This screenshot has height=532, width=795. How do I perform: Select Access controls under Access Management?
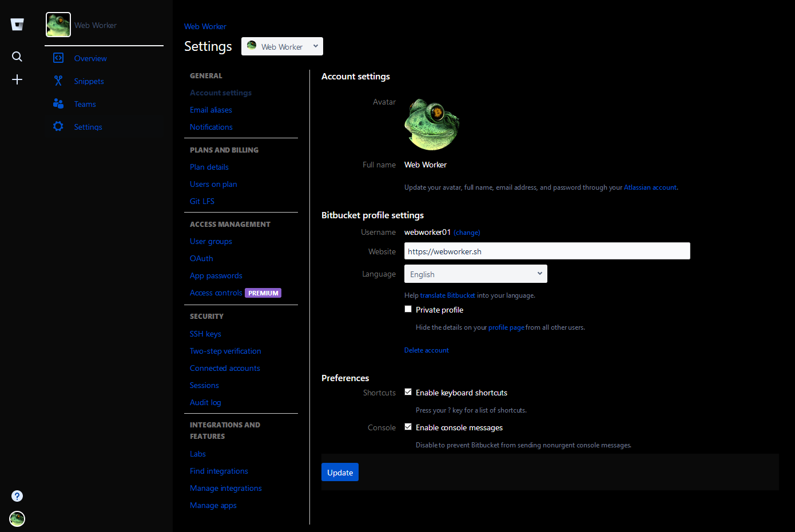point(216,293)
